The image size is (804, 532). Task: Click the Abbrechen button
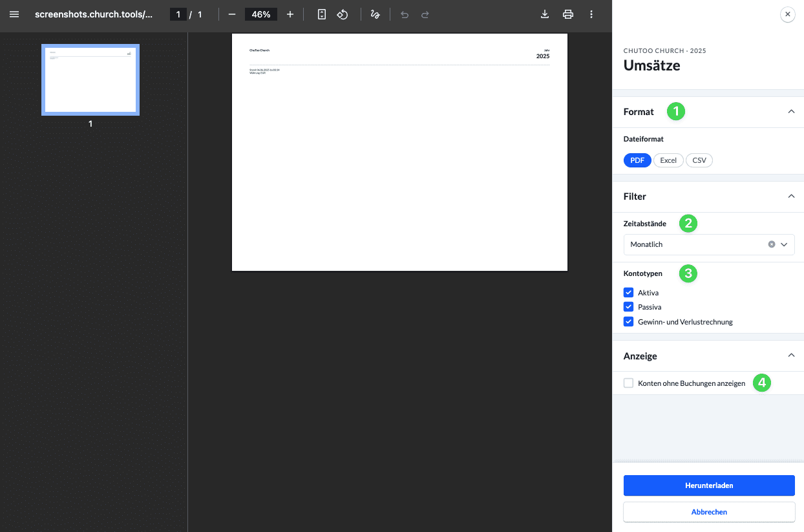[709, 512]
